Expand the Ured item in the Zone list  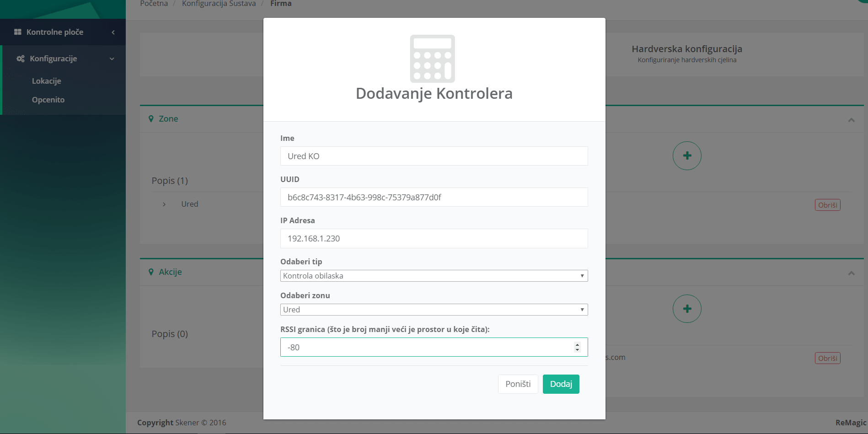164,204
